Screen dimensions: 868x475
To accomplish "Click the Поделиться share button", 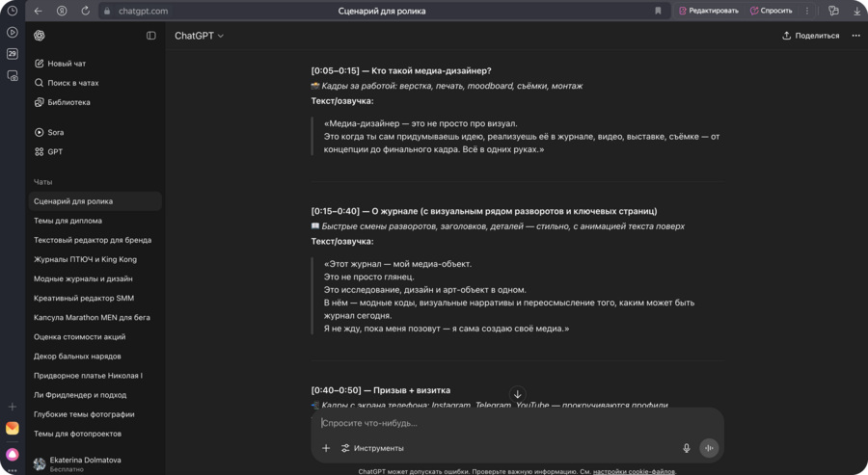I will pyautogui.click(x=810, y=36).
